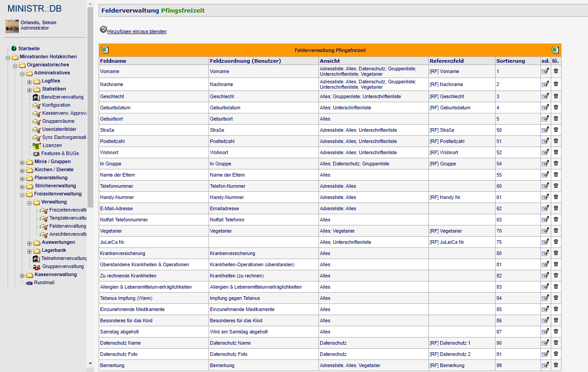Delete the Handy-Nummer field row
The image size is (588, 372).
[556, 197]
